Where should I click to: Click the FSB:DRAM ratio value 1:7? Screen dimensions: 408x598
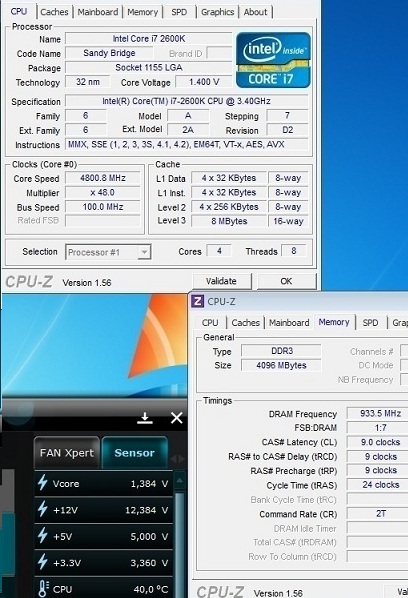tap(377, 428)
